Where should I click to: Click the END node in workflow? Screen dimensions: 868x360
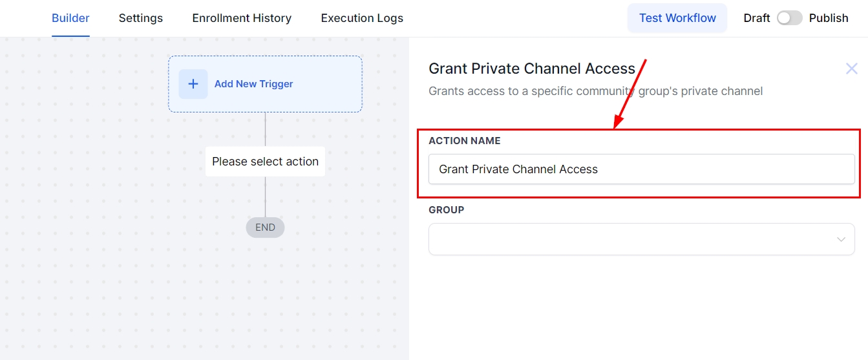(265, 228)
